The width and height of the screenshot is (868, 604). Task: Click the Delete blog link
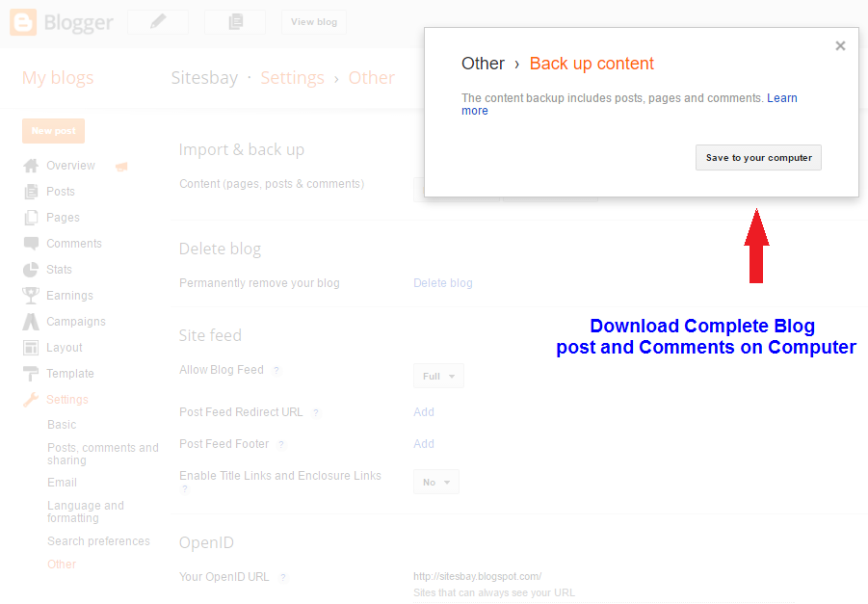pyautogui.click(x=443, y=283)
